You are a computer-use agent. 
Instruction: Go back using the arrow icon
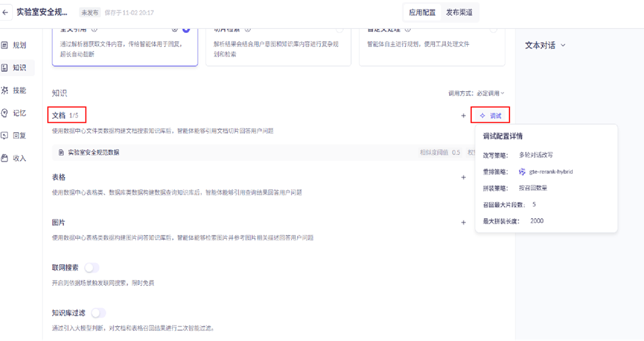point(5,12)
